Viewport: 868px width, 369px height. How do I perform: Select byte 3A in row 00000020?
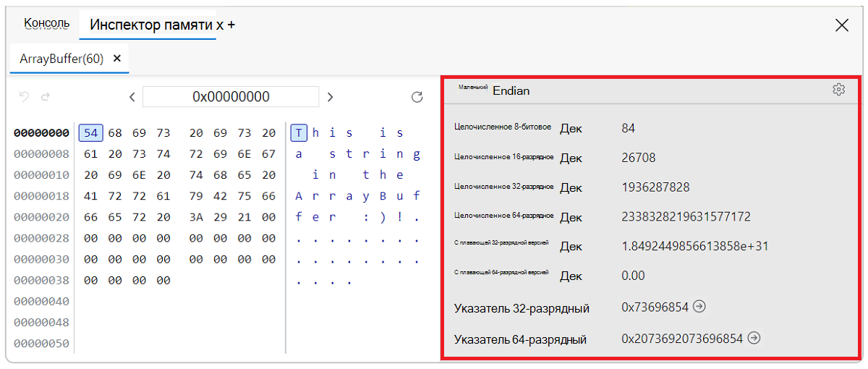[x=196, y=217]
